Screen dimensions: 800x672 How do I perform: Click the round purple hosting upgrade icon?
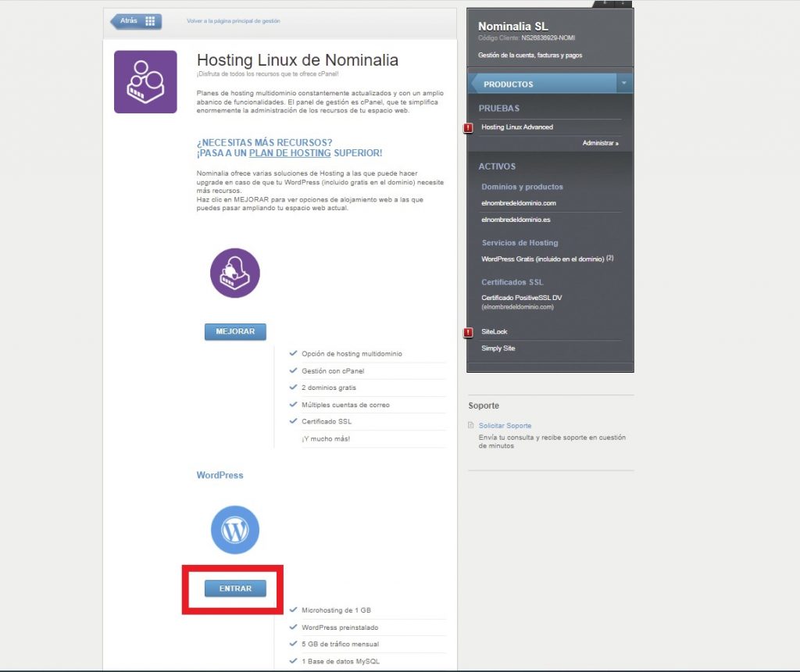(235, 273)
